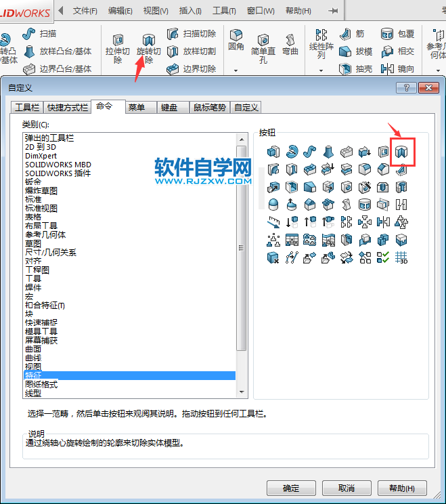Viewport: 446px width, 504px height.
Task: Click 镜向 in the ribbon
Action: pos(397,69)
